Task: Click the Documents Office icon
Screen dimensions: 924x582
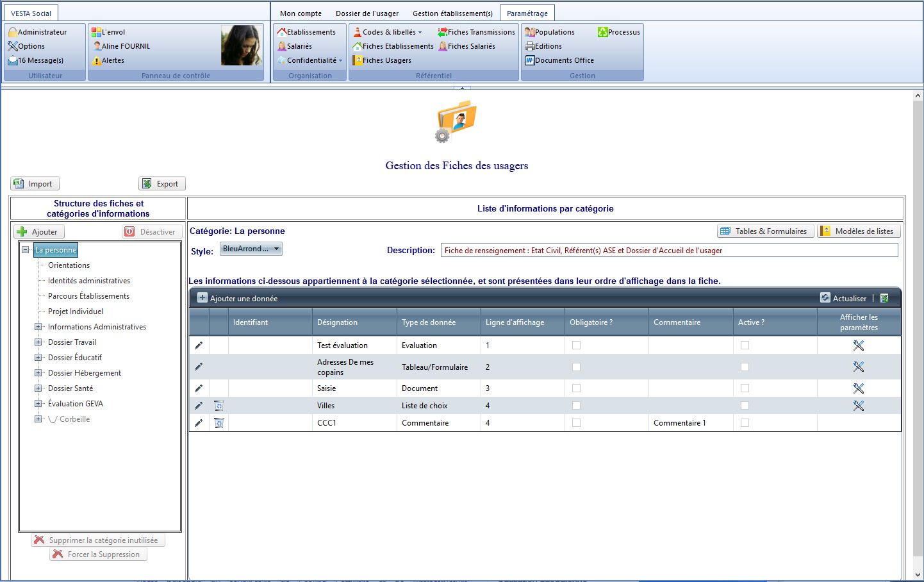Action: point(529,60)
